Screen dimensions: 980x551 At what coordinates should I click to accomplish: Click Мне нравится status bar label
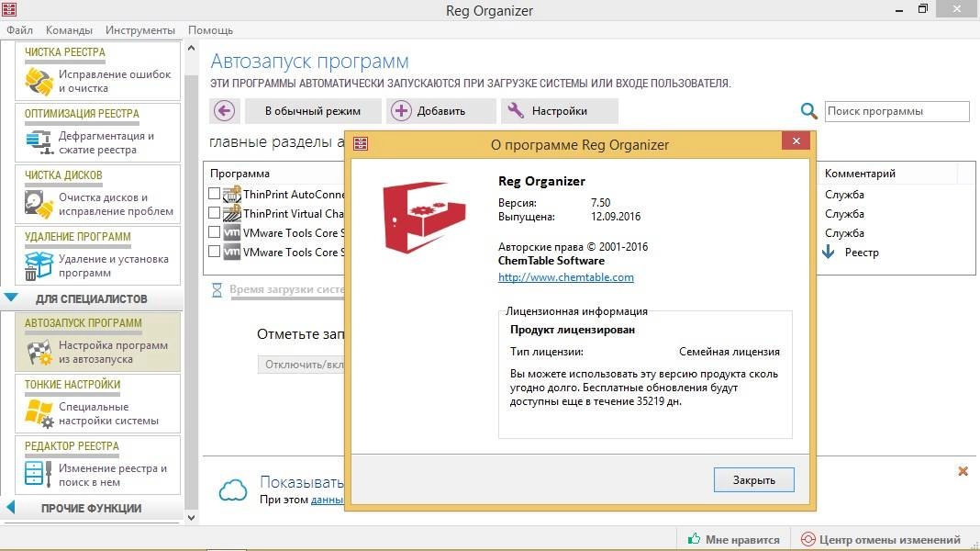742,539
